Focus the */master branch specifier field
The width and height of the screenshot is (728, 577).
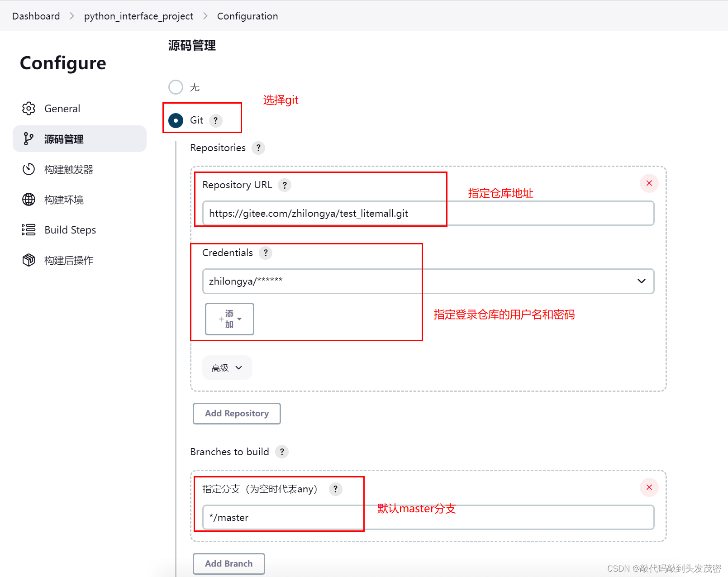[x=428, y=517]
